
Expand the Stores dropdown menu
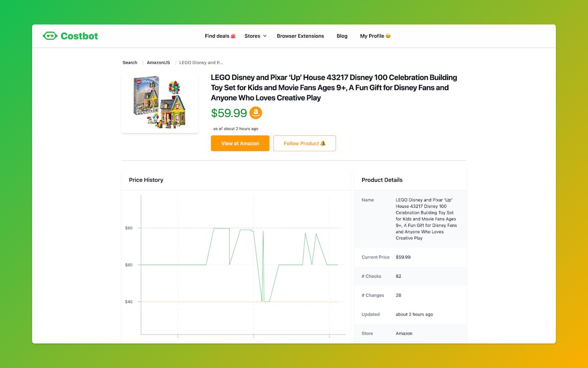[255, 36]
